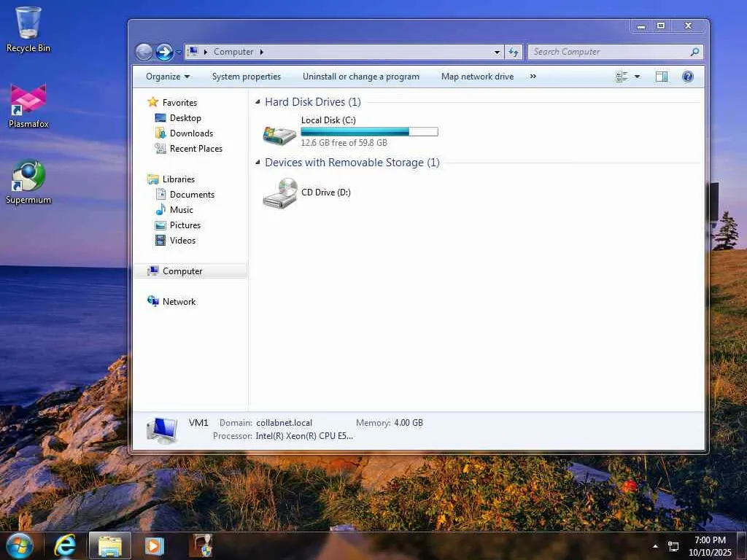Click the network tray icon
Viewport: 747px width, 560px height.
(673, 546)
